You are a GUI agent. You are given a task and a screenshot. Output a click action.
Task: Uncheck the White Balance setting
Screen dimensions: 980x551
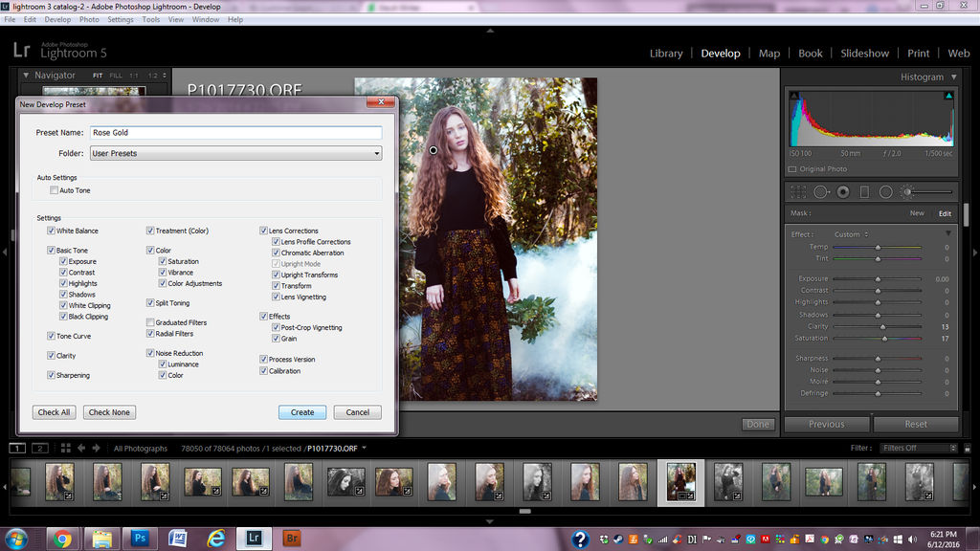coord(51,231)
